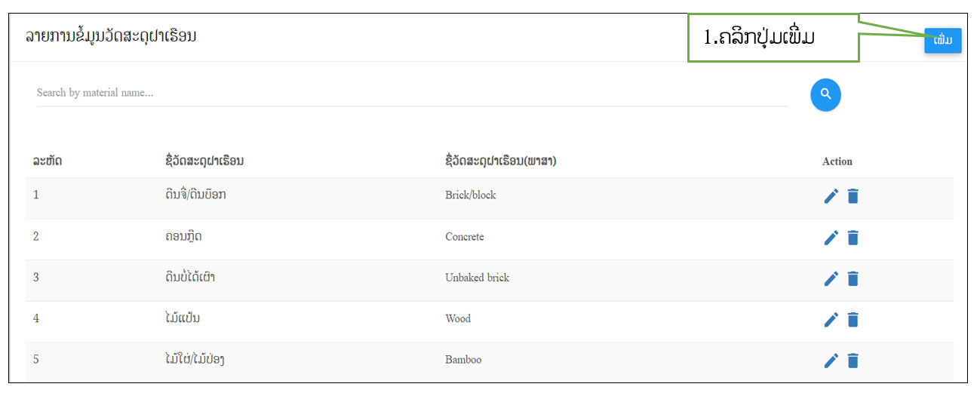Edit the Unbaked brick row

[x=831, y=278]
